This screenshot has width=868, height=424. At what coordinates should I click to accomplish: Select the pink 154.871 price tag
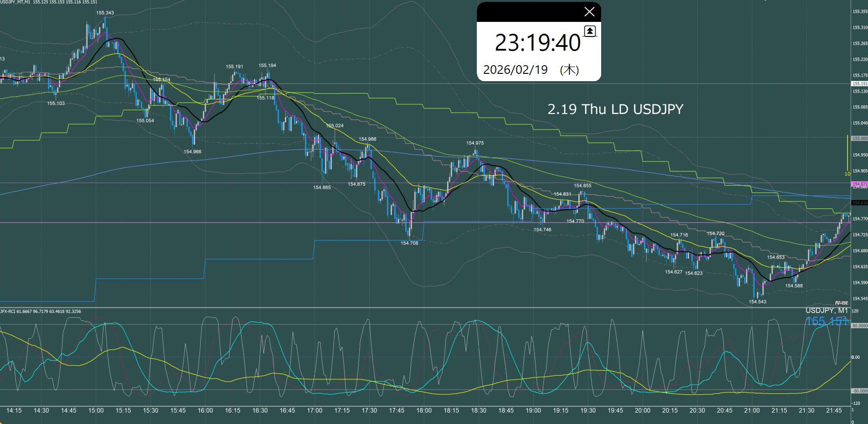(859, 184)
